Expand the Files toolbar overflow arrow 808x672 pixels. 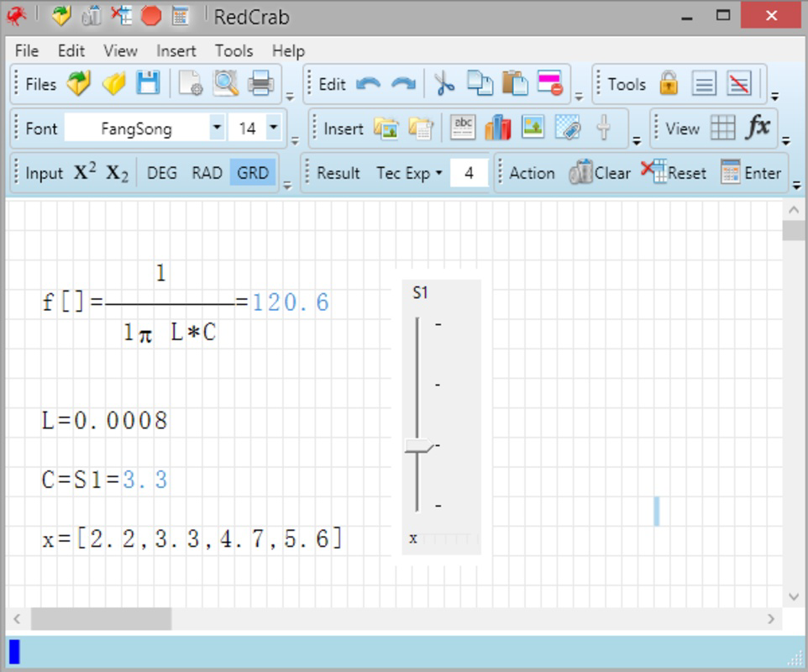click(x=290, y=97)
